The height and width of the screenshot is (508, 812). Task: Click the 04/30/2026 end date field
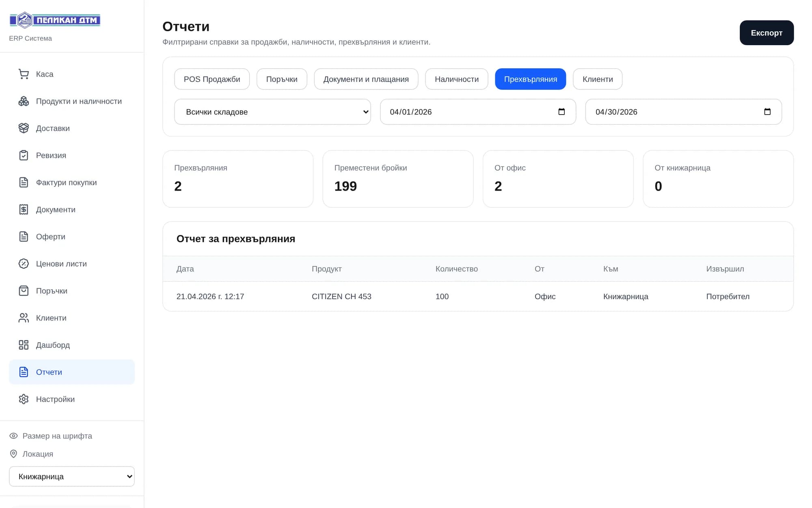click(683, 112)
